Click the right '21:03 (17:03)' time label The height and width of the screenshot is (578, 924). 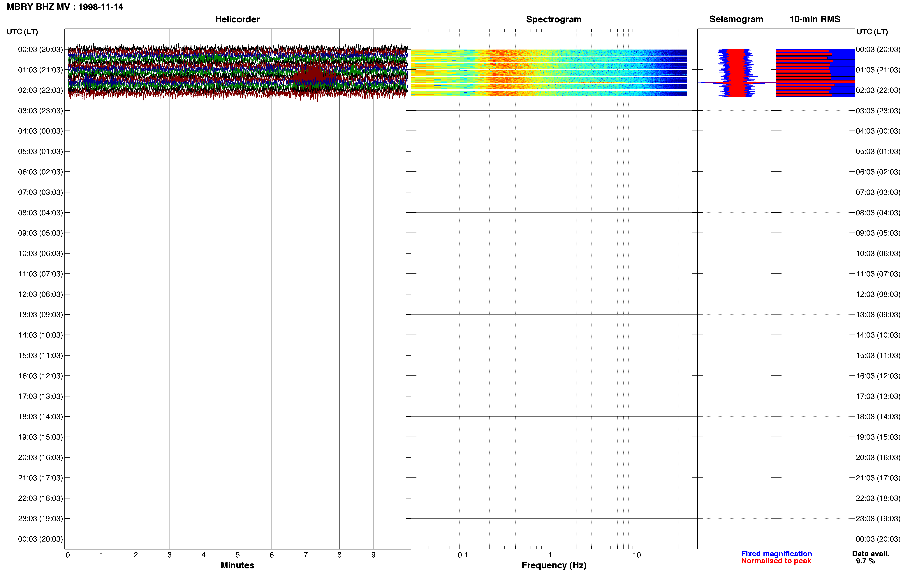click(878, 478)
